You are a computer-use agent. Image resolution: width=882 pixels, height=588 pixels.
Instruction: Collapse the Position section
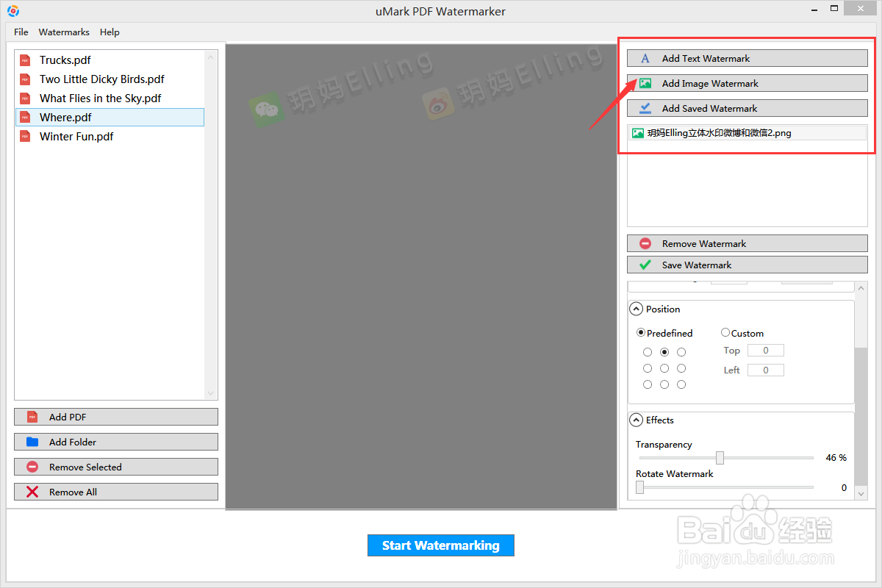tap(637, 309)
